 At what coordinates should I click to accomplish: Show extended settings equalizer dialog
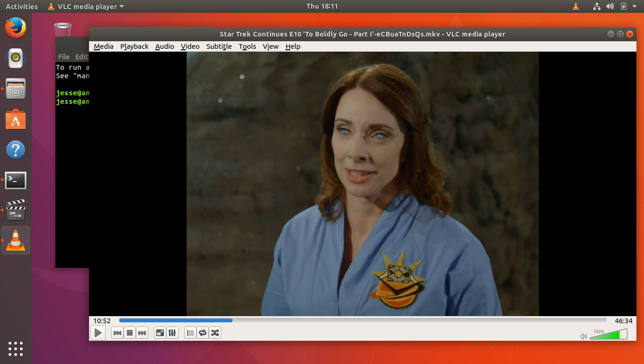click(172, 333)
